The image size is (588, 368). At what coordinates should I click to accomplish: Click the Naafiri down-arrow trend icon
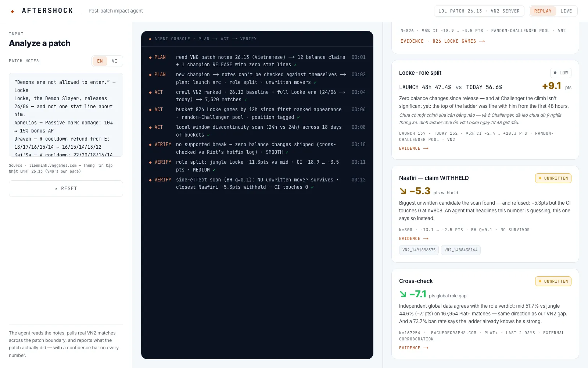[403, 191]
